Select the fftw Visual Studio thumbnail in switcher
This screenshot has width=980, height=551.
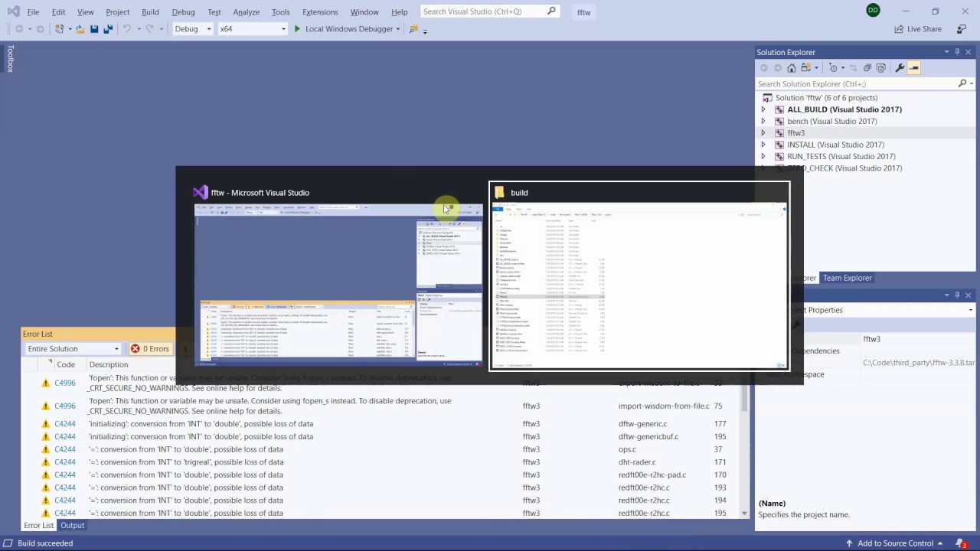coord(338,276)
